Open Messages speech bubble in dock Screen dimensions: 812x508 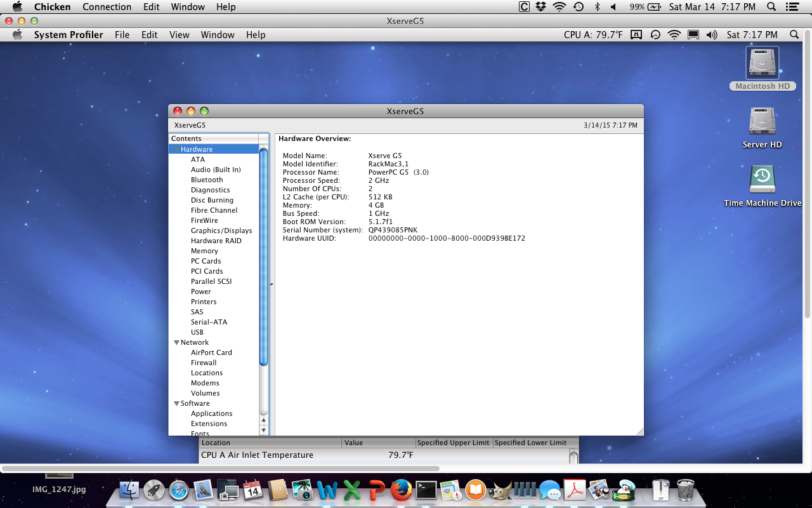(x=549, y=490)
